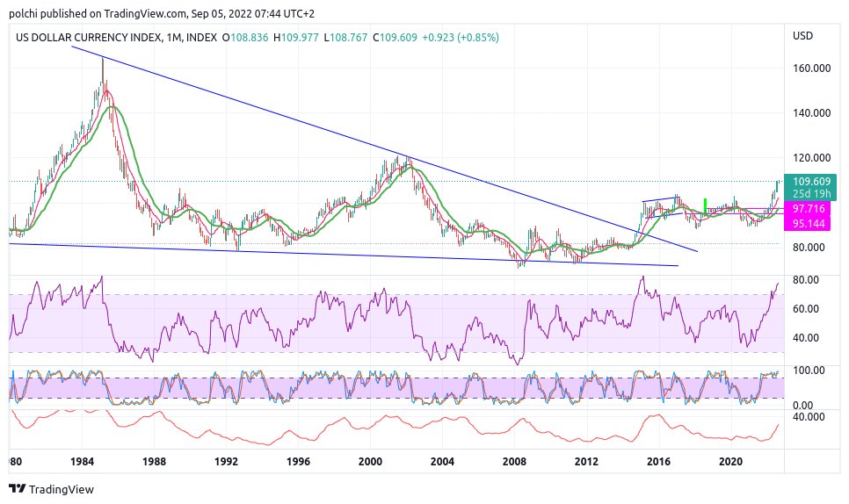
Task: Click the 40.000 bottom indicator label
Action: tap(809, 417)
